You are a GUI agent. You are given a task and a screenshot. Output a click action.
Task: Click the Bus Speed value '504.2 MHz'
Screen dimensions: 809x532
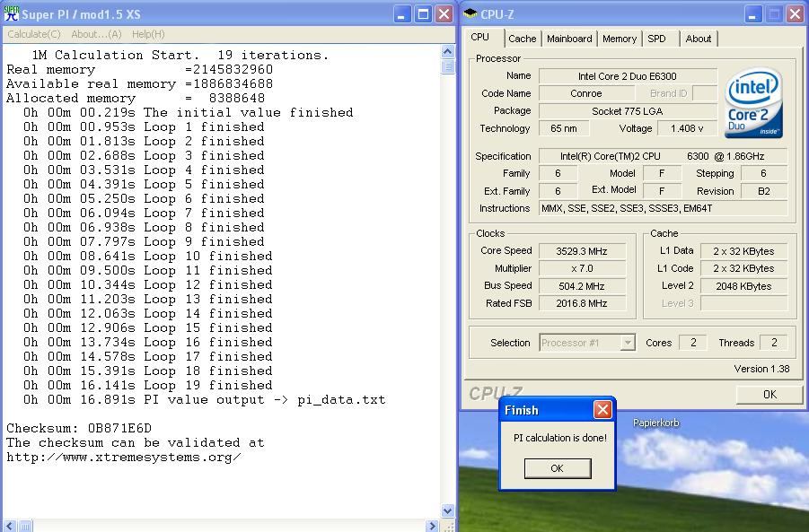tap(582, 286)
